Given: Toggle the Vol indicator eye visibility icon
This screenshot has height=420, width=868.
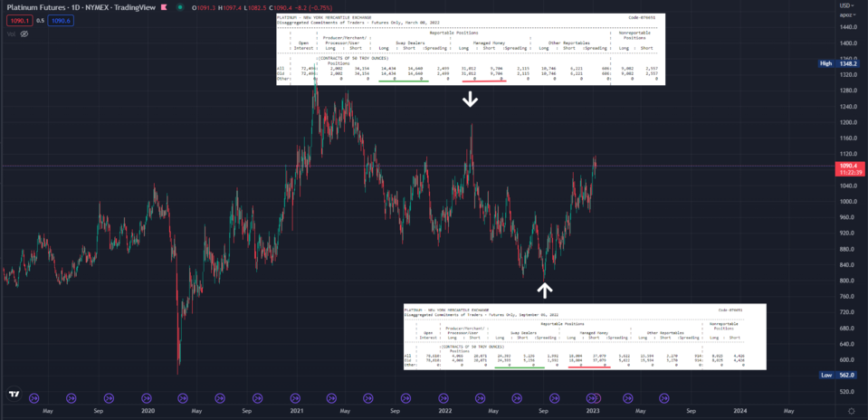Looking at the screenshot, I should [x=24, y=33].
